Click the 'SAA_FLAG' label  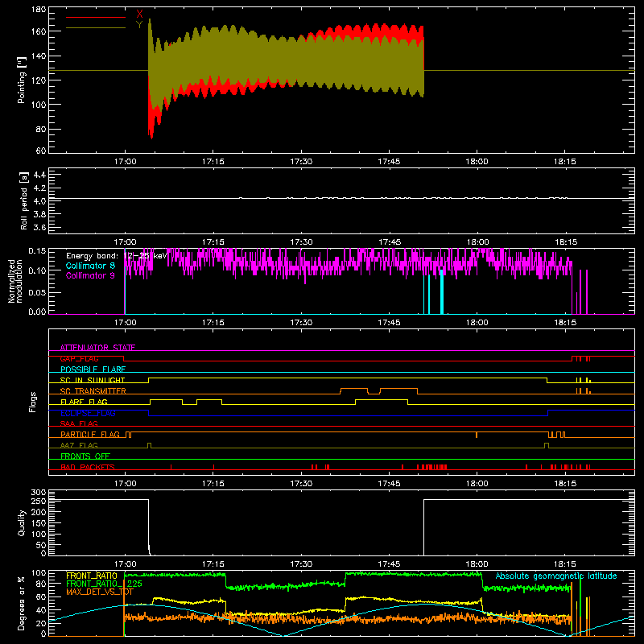(79, 423)
